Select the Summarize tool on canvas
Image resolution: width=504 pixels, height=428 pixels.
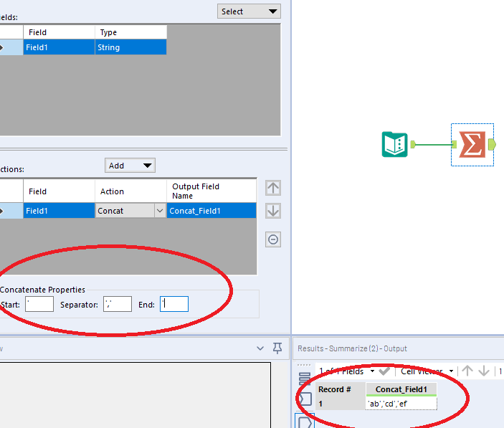[x=472, y=145]
